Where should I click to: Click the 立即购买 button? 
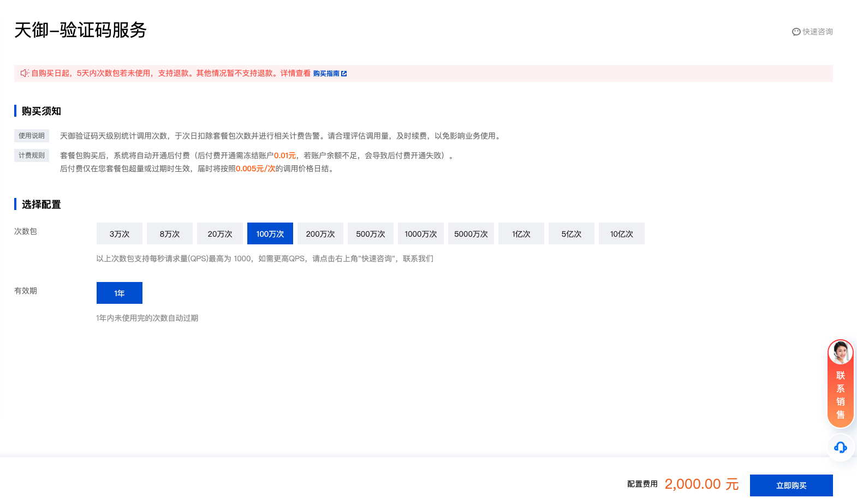point(791,485)
